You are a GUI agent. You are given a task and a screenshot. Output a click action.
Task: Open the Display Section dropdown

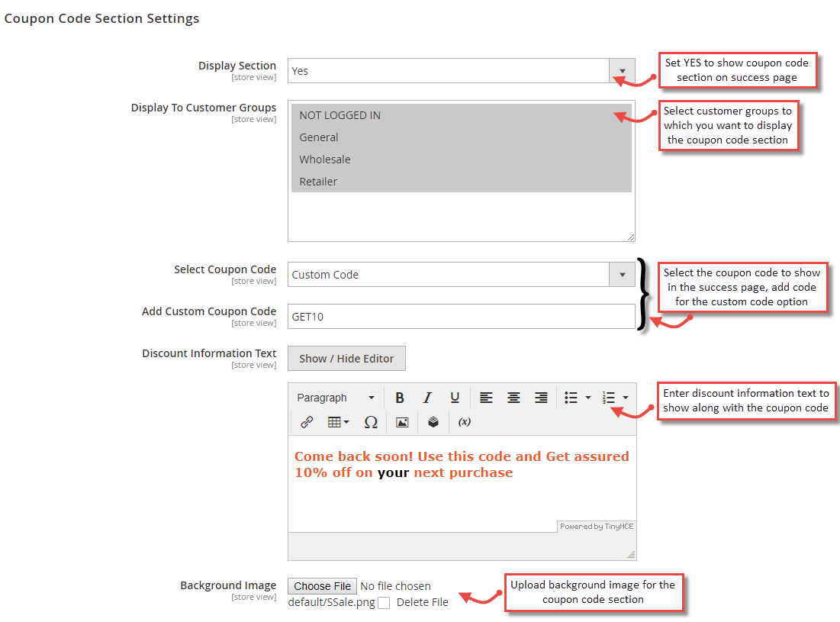click(x=462, y=71)
